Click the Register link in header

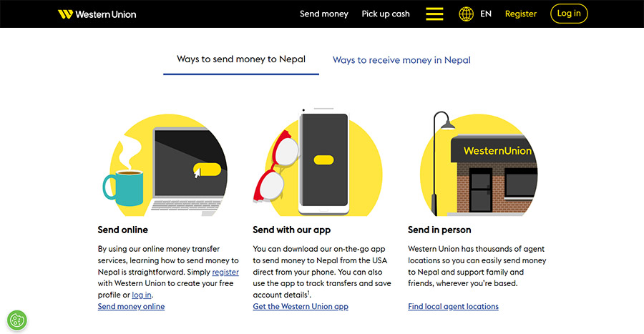click(x=521, y=14)
